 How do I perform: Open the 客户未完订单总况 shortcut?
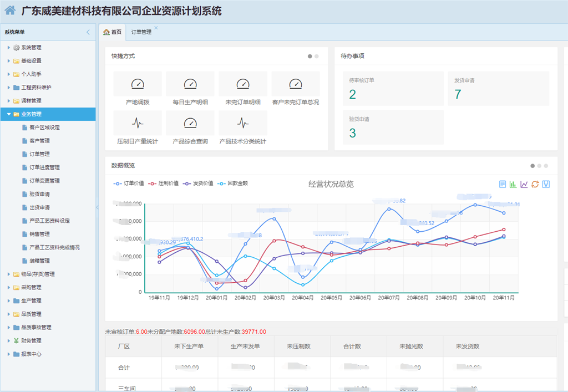pyautogui.click(x=296, y=88)
